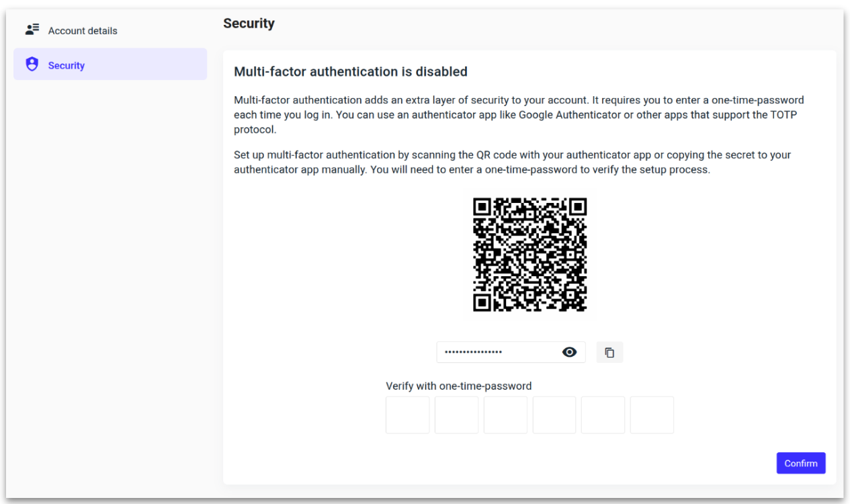Click the QR code image
Screen dimensions: 850x504
tap(529, 254)
